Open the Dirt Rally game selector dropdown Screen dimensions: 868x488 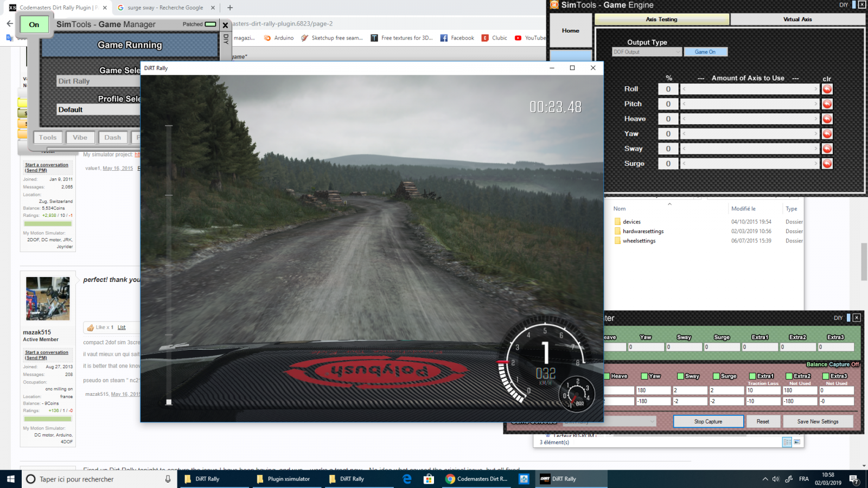(98, 81)
